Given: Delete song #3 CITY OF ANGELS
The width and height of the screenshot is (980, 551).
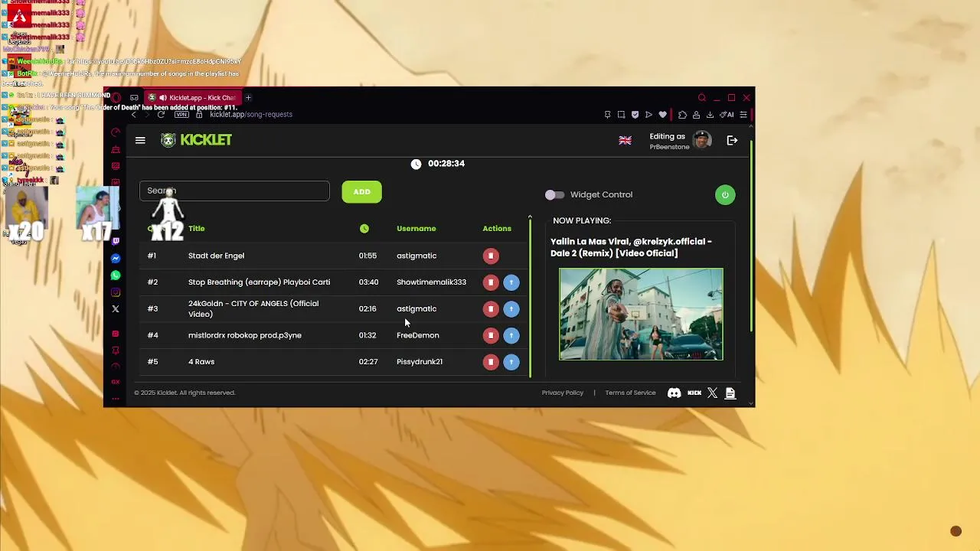Looking at the screenshot, I should [491, 308].
